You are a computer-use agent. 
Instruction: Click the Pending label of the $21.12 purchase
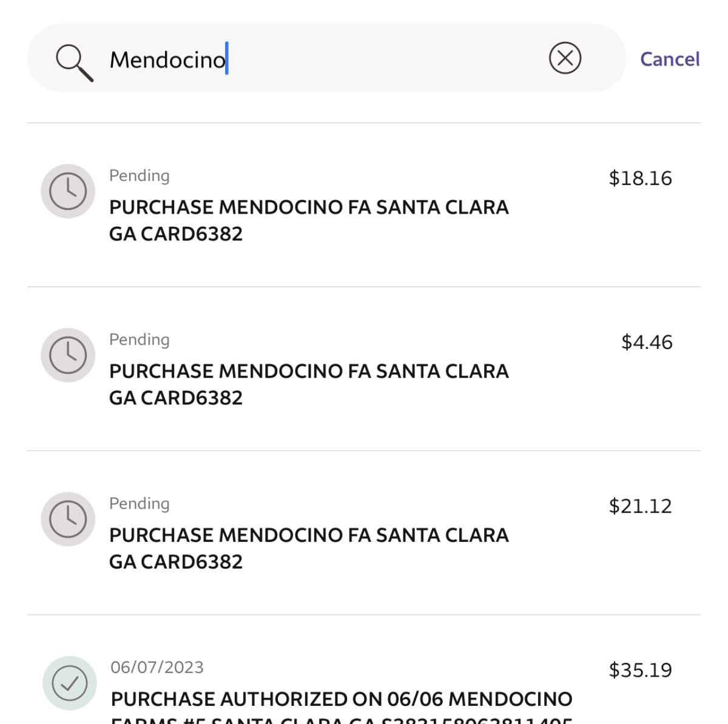tap(140, 503)
